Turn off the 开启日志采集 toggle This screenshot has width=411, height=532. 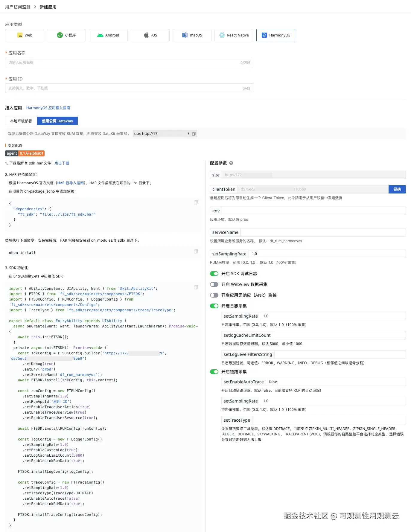(x=214, y=306)
